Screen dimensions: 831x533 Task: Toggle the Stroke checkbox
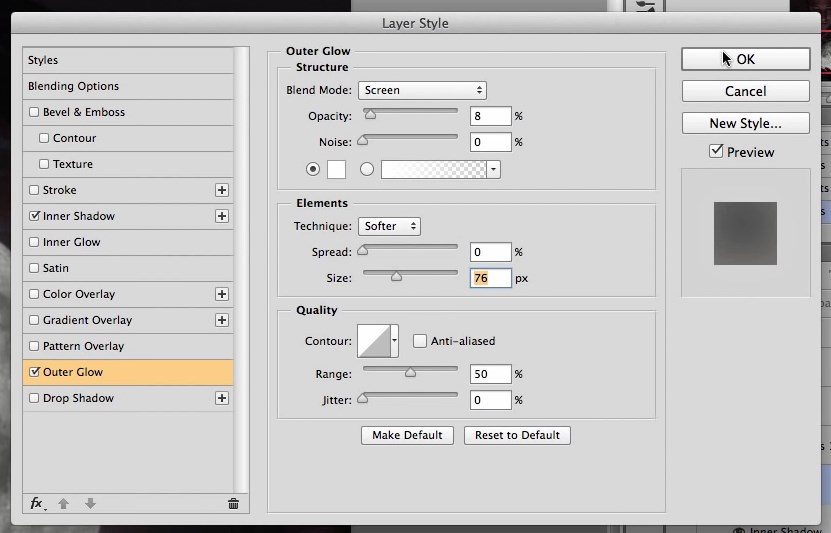pos(34,190)
